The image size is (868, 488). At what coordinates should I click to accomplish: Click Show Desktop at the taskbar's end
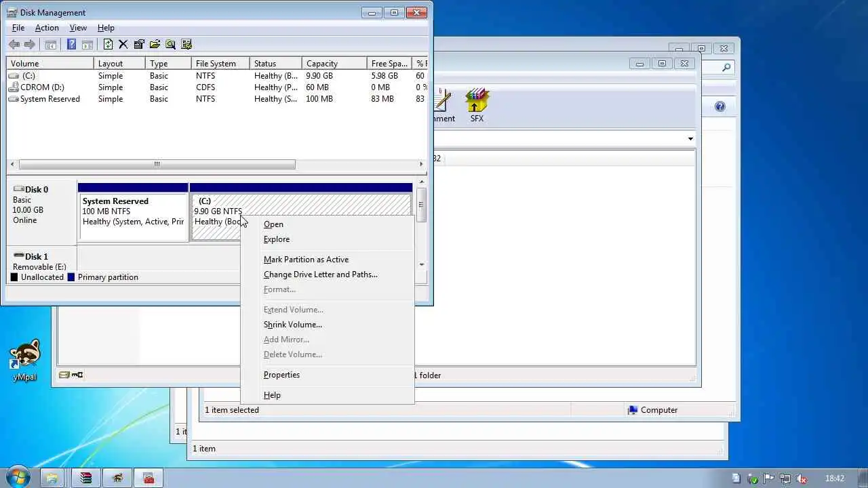(863, 478)
